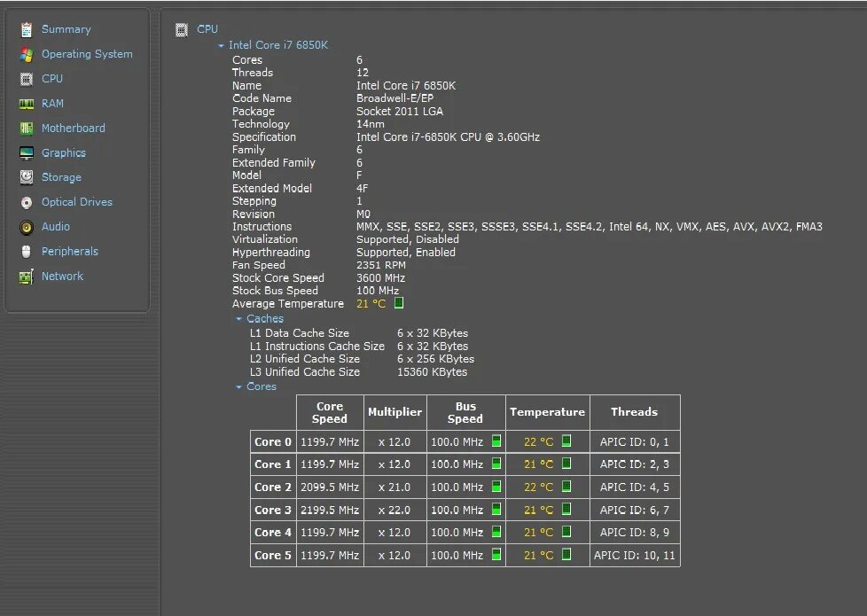Go to the Graphics section
The image size is (867, 616).
pyautogui.click(x=64, y=153)
